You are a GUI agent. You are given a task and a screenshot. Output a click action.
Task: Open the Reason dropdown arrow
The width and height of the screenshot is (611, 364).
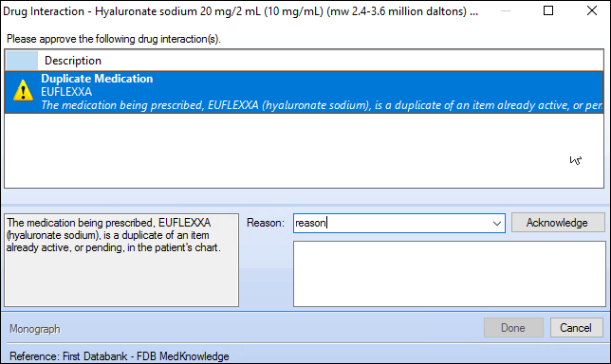coord(497,224)
